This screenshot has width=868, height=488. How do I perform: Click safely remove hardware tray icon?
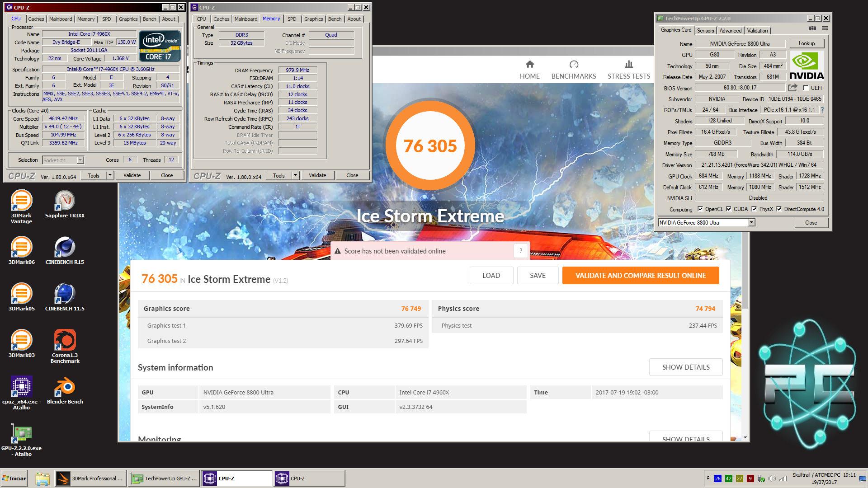[x=761, y=479]
